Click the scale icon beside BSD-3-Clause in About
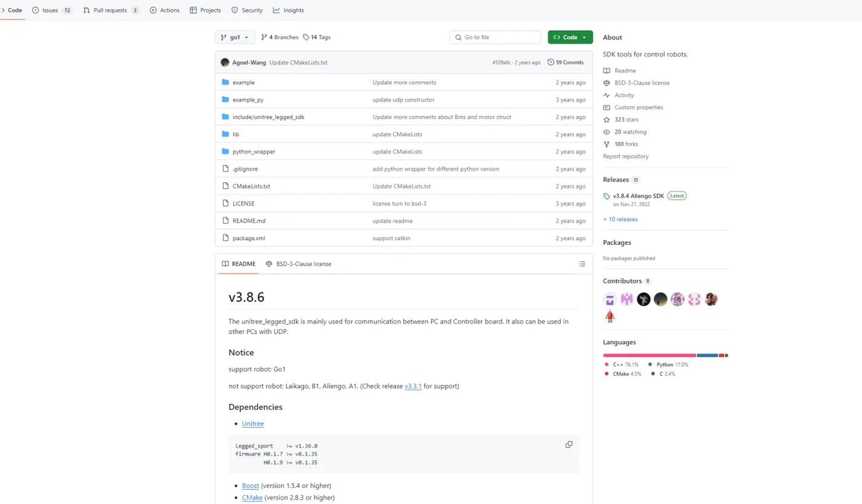The image size is (862, 504). (606, 83)
